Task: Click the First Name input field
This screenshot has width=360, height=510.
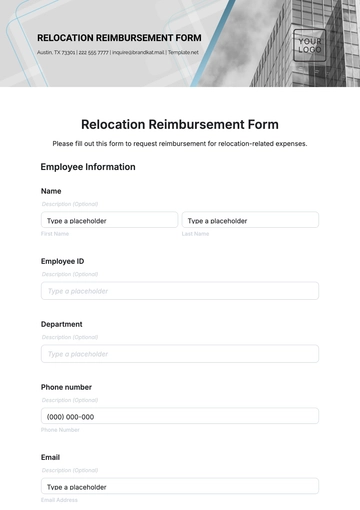Action: click(x=109, y=220)
